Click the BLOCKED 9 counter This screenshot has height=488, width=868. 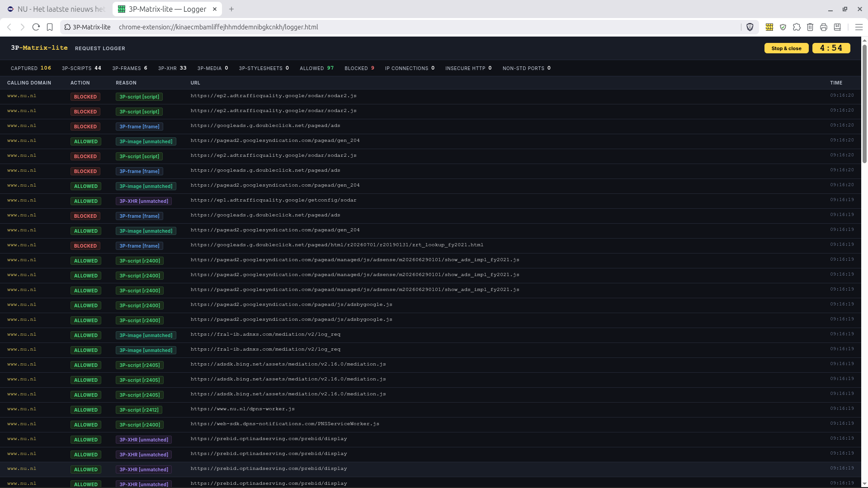(x=359, y=68)
